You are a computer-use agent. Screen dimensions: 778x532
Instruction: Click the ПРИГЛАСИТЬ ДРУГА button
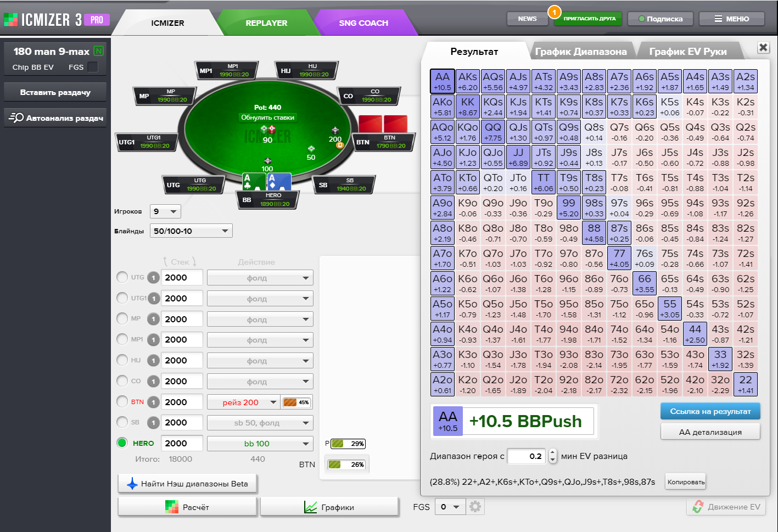tap(589, 19)
